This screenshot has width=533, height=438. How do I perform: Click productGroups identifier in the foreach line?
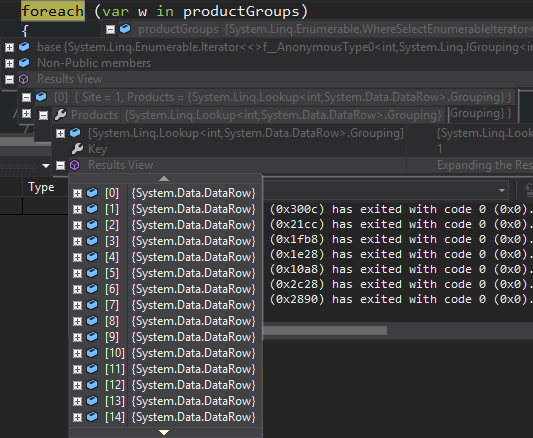coord(241,11)
